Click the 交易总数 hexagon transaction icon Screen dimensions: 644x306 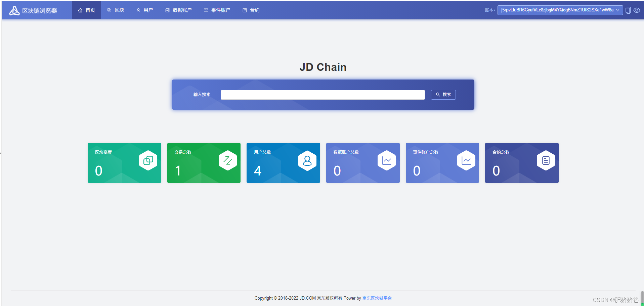pos(228,160)
